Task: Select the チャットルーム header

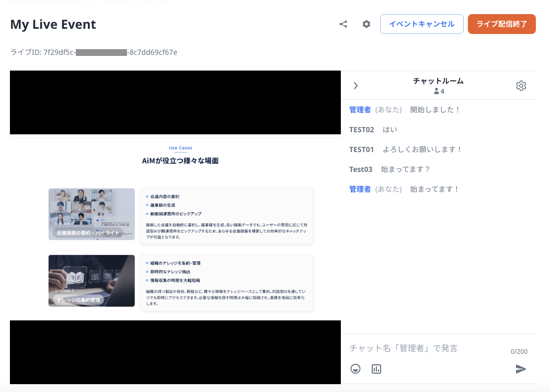Action: (439, 81)
